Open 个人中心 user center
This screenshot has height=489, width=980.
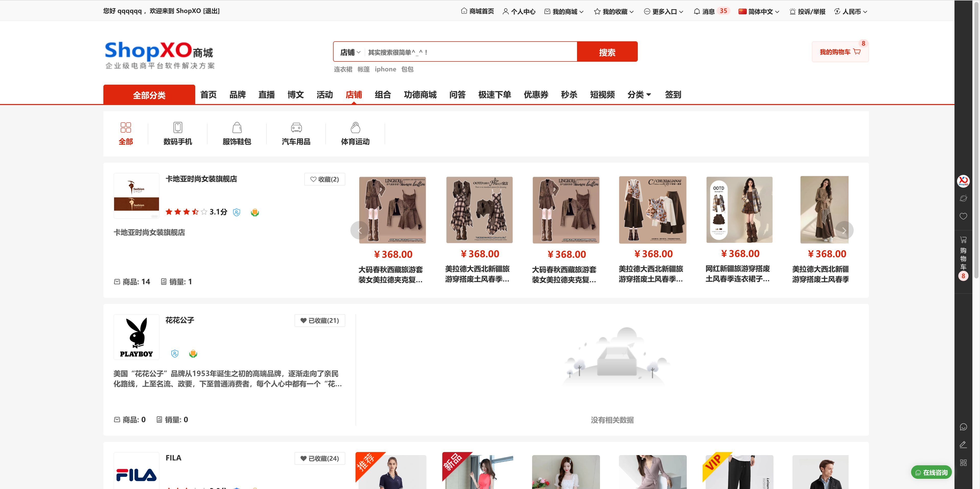tap(519, 11)
